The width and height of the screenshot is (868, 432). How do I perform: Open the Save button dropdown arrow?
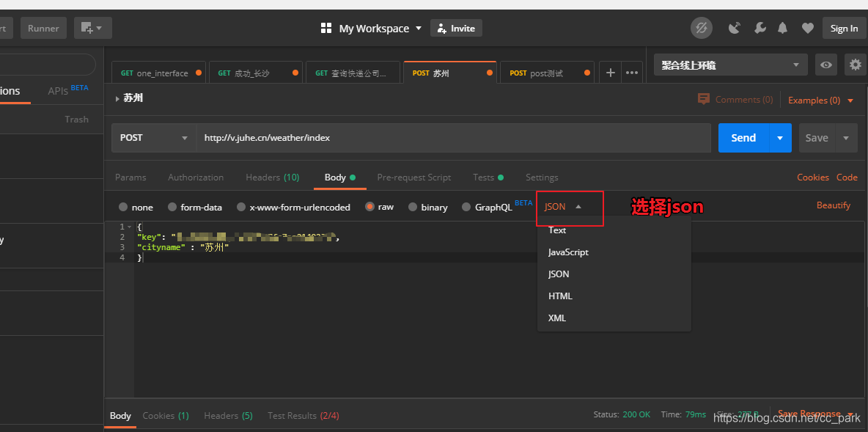(846, 138)
